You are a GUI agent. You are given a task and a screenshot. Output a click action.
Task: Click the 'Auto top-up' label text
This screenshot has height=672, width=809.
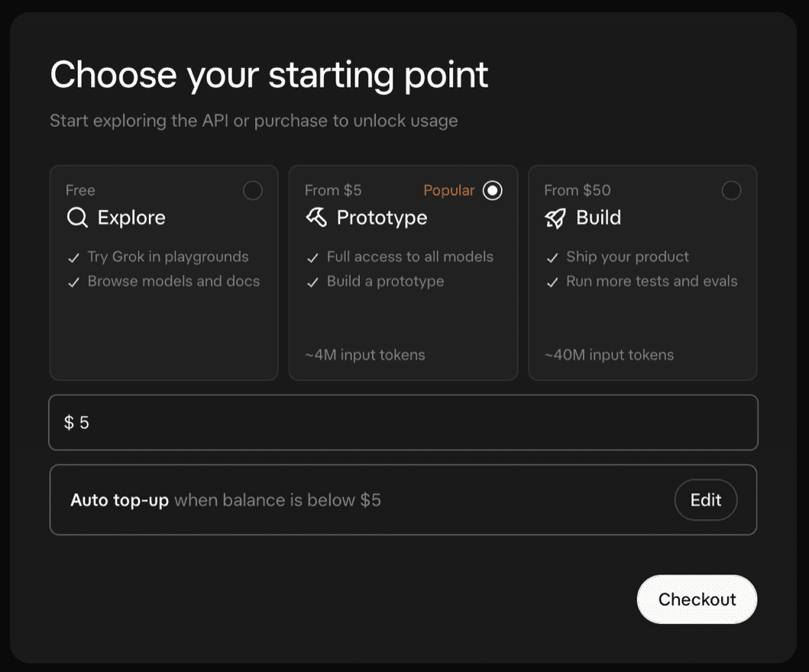pyautogui.click(x=120, y=500)
